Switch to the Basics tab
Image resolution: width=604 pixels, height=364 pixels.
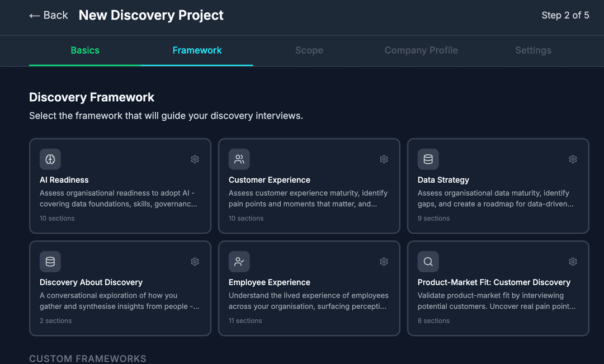(x=84, y=50)
